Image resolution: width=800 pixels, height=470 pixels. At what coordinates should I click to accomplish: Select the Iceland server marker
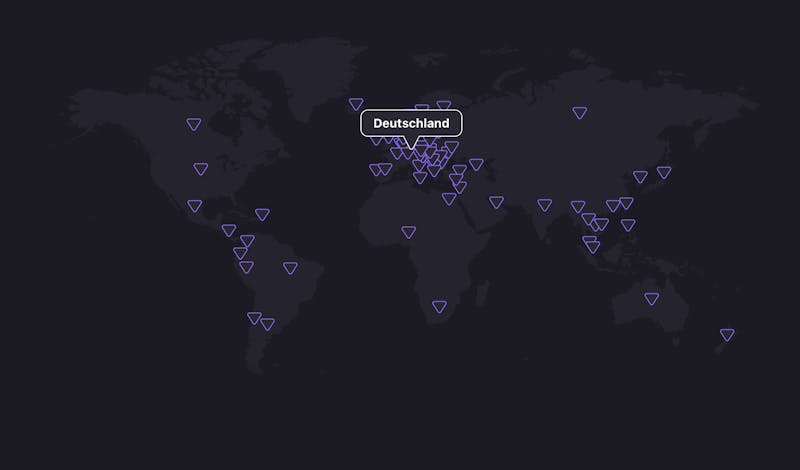click(356, 104)
